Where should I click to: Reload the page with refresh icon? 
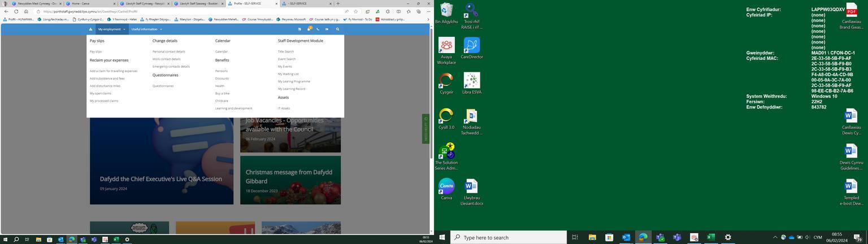pos(16,11)
